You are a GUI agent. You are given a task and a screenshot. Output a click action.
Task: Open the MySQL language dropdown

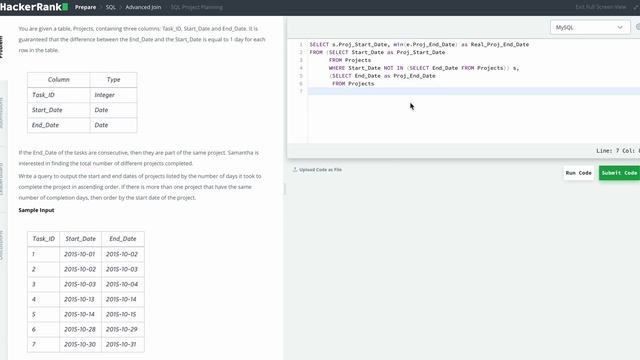point(589,27)
